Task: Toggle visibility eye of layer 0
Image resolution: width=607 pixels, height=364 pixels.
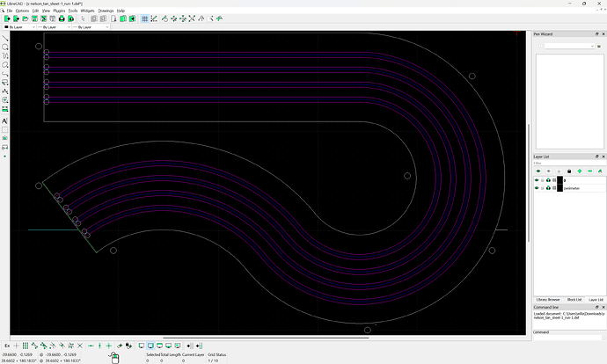Action: click(538, 180)
